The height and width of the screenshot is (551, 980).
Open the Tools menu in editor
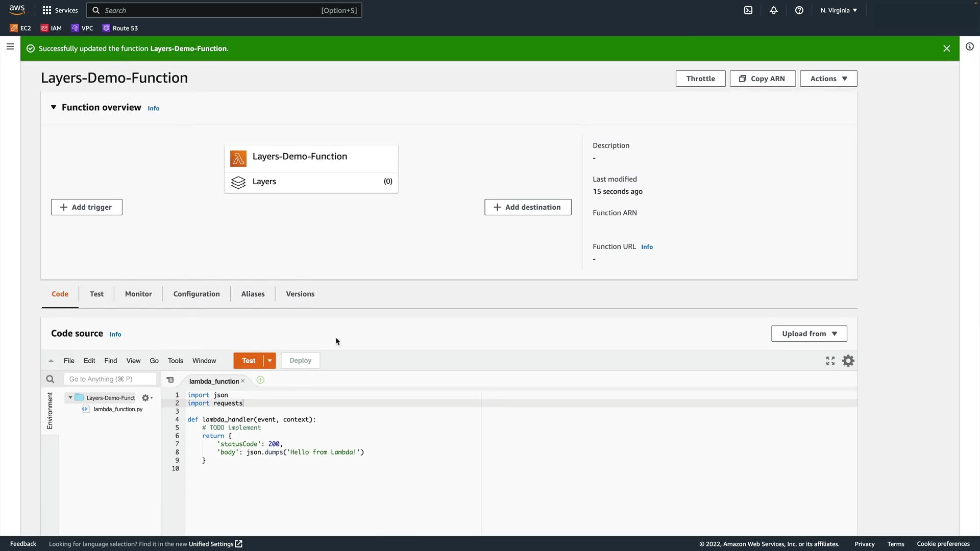175,361
